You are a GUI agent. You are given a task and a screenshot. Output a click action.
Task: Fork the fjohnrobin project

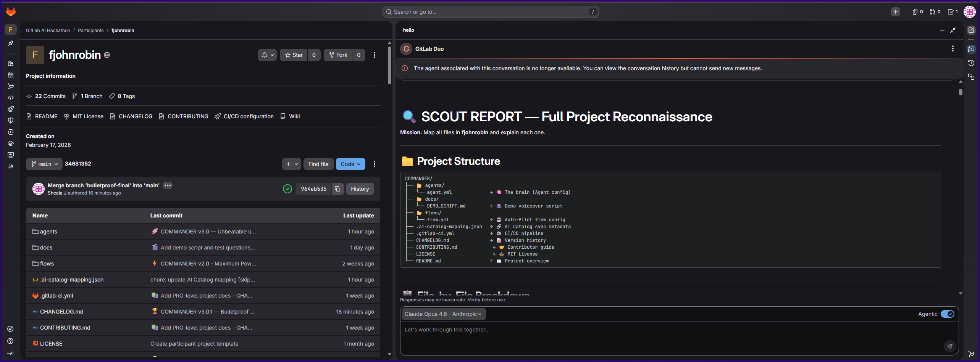click(338, 55)
